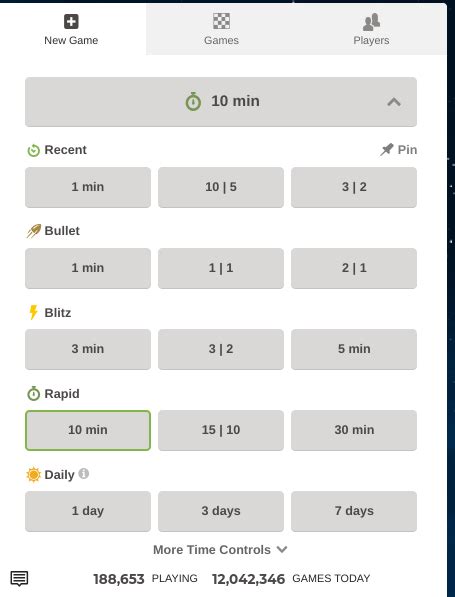The width and height of the screenshot is (455, 597).
Task: Select the 15 | 10 Rapid time control
Action: 221,430
